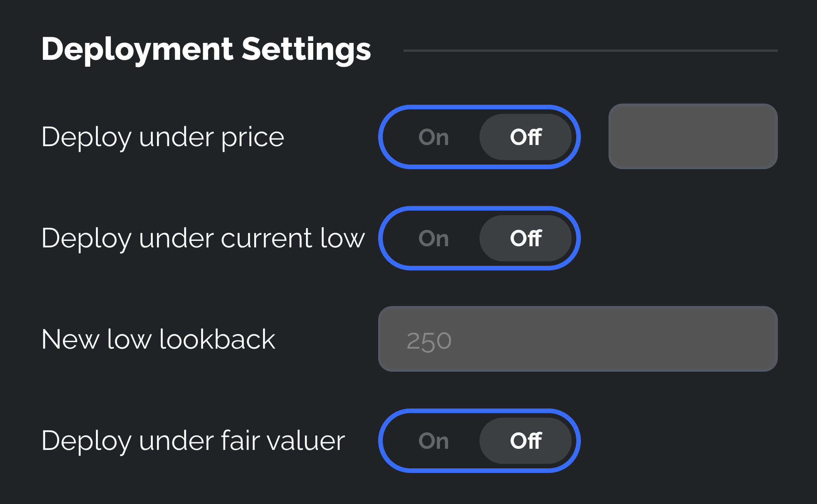The width and height of the screenshot is (817, 504).
Task: Select Off for Deploy under price
Action: pyautogui.click(x=526, y=137)
